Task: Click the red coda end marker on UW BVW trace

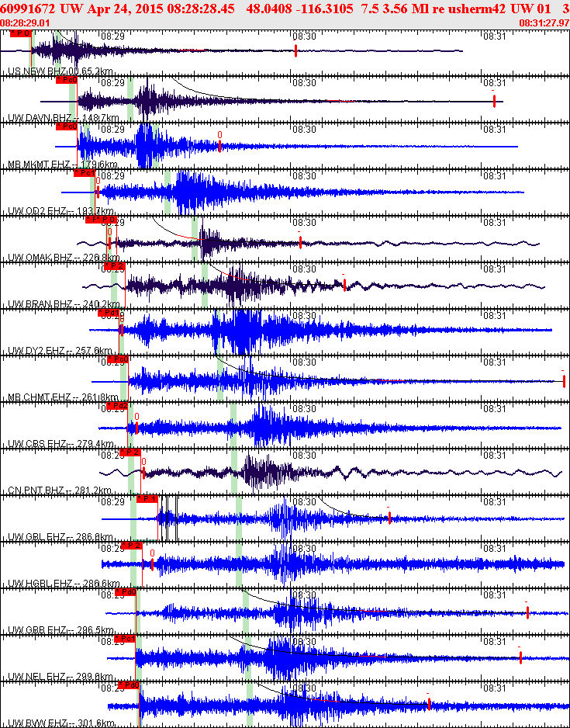Action: (429, 704)
